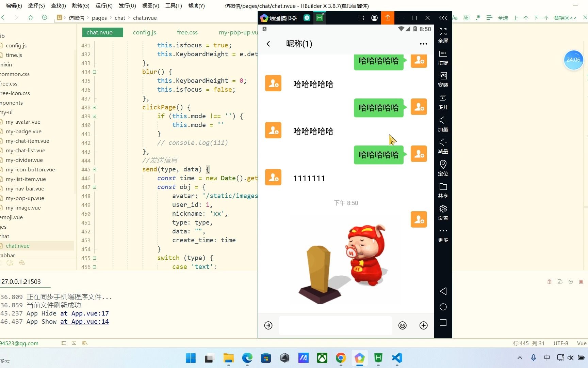
Task: Tap the plus more-actions icon
Action: (423, 325)
